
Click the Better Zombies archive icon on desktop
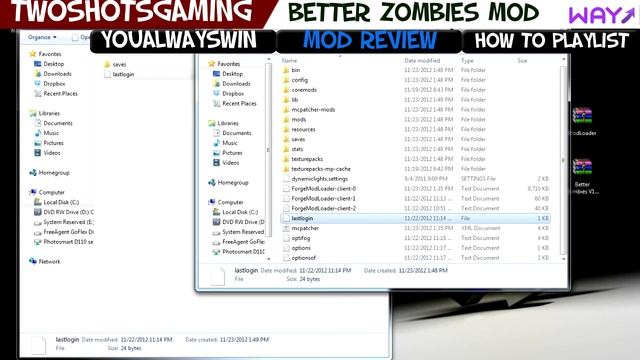pos(582,167)
